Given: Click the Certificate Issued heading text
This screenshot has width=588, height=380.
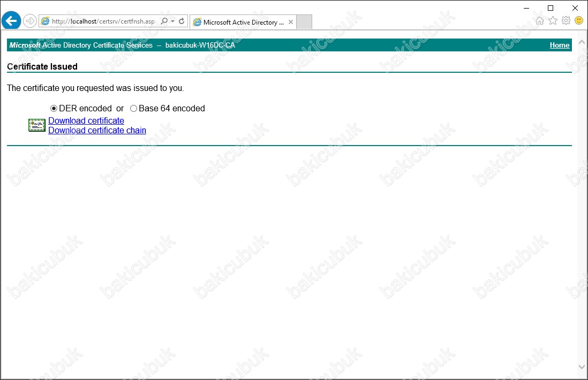Looking at the screenshot, I should tap(42, 67).
